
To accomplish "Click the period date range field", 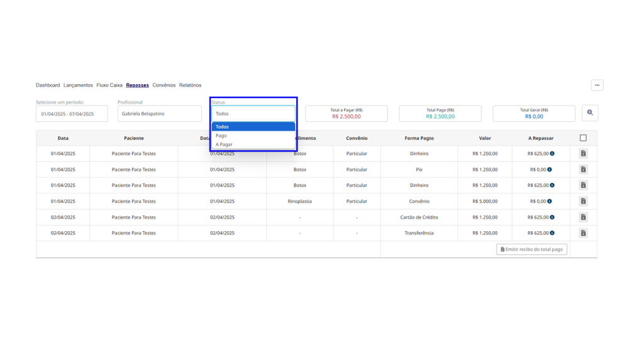I will coord(72,114).
